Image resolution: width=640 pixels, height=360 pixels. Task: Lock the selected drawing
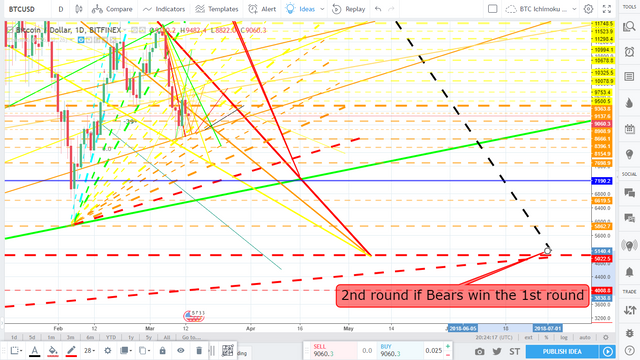pos(162,350)
